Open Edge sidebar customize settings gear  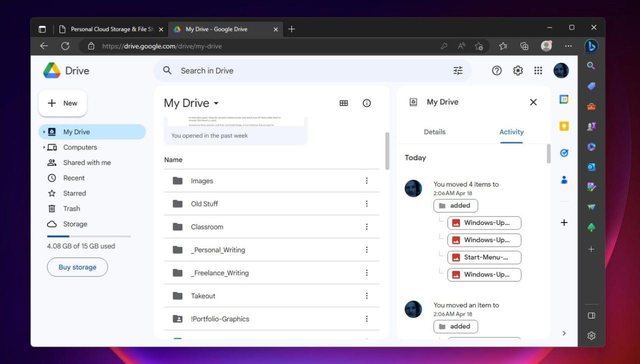click(x=591, y=335)
